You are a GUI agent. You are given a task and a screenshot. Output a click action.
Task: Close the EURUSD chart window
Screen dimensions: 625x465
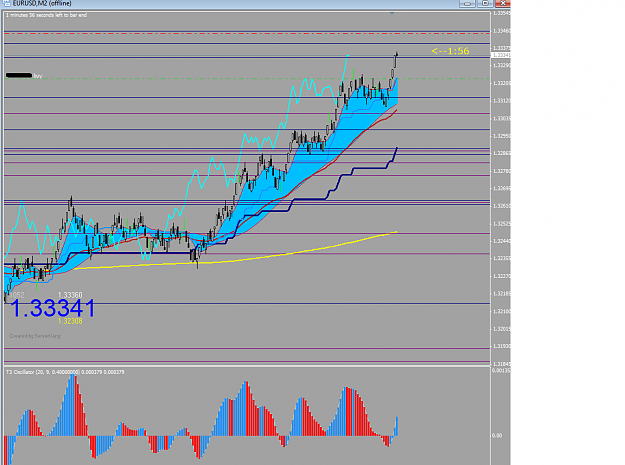pos(503,3)
